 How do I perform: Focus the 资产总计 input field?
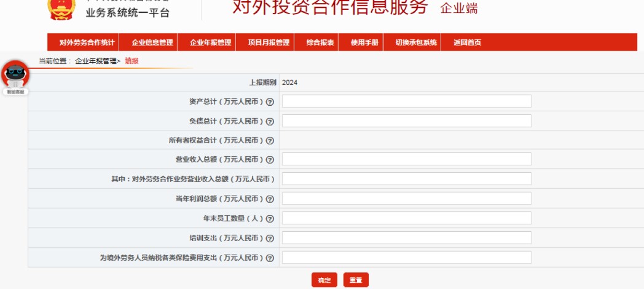coord(406,101)
